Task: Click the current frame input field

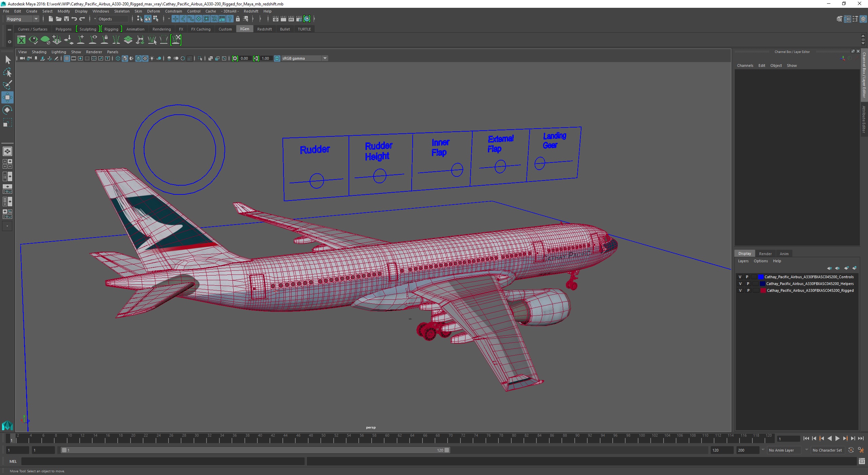Action: (x=788, y=439)
